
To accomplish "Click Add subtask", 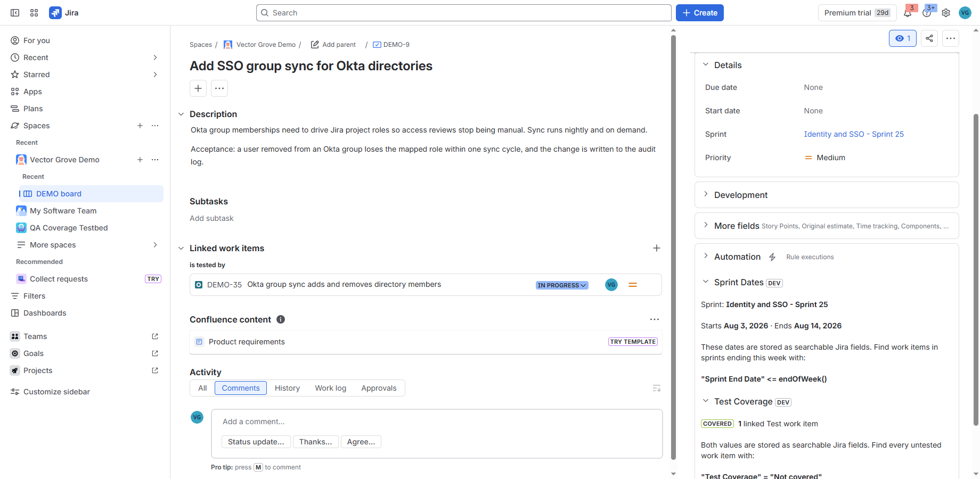I will (211, 218).
